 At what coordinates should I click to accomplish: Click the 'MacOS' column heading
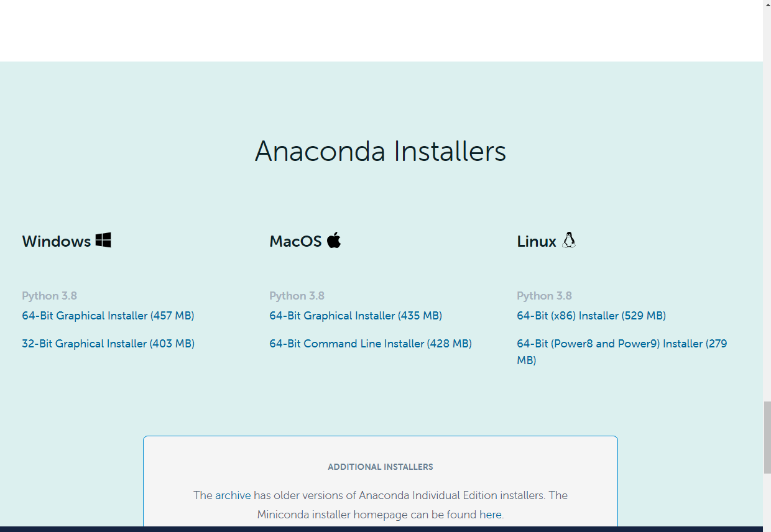[295, 241]
